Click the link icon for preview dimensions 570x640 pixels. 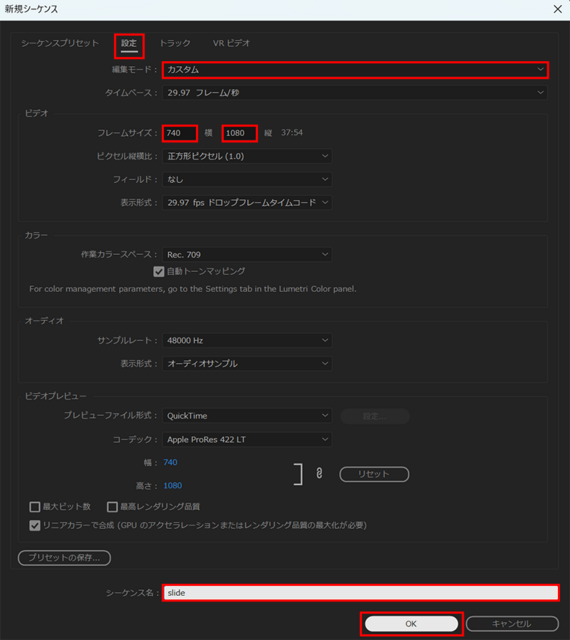point(319,473)
